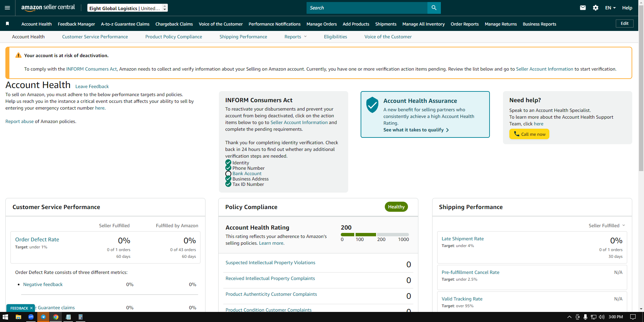Click the warning triangle in the alert
644x322 pixels.
18,55
